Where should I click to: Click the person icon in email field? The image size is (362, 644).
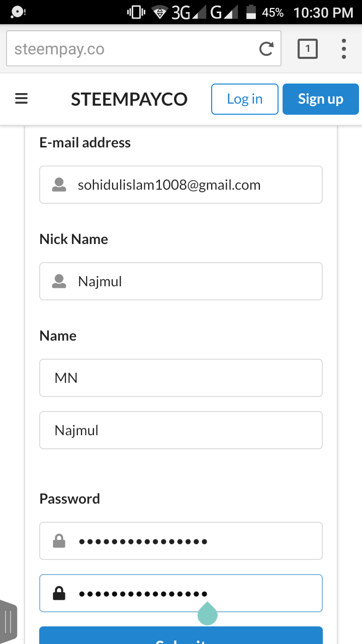[x=59, y=185]
